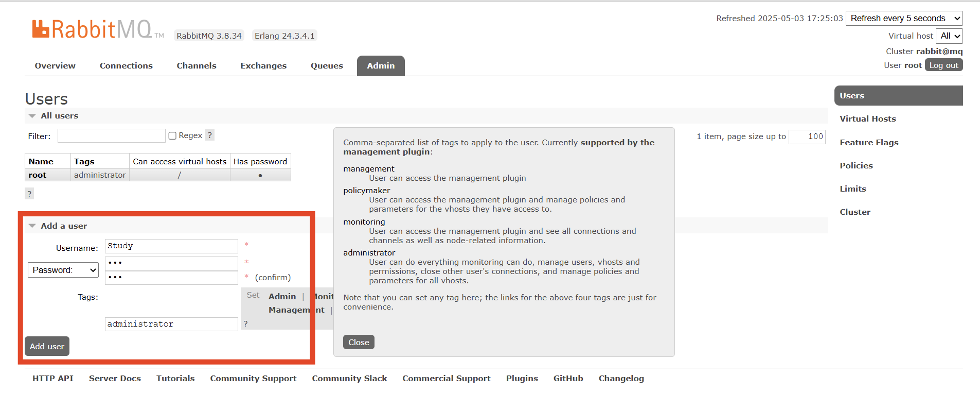Click the page size field showing 100
The image size is (980, 393).
click(807, 136)
